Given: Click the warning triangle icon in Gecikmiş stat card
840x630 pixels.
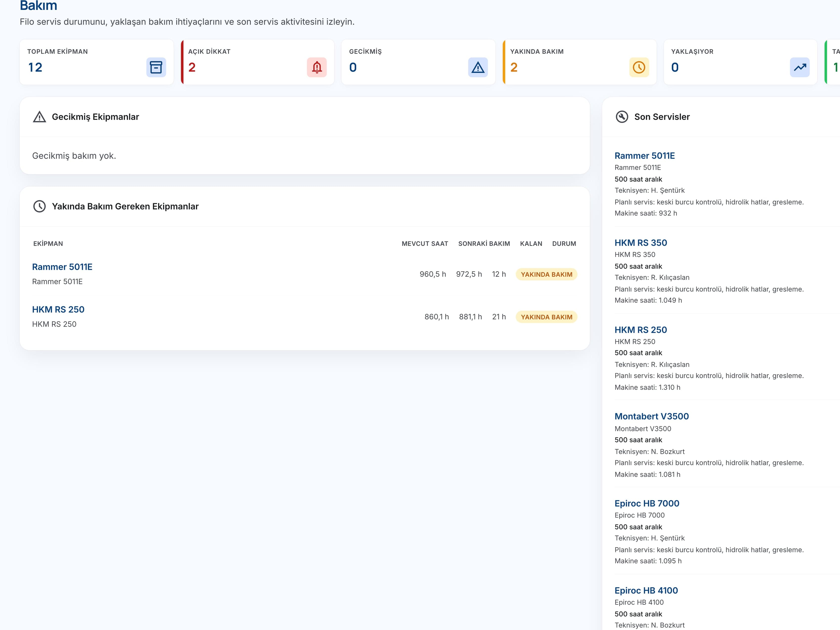Looking at the screenshot, I should 478,67.
